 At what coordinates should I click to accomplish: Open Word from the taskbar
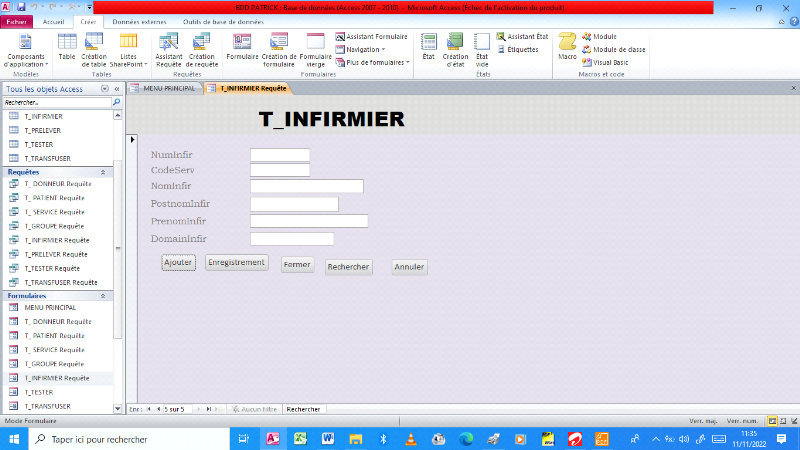point(328,439)
